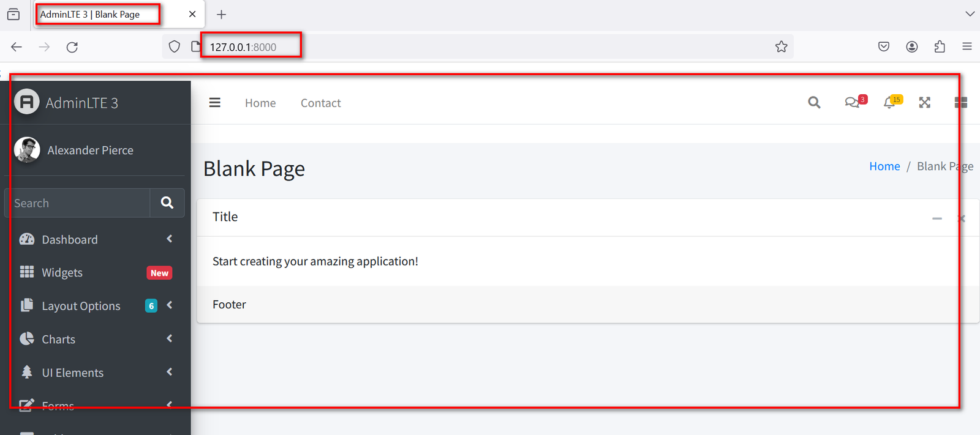Click the Layout Options copy icon
The width and height of the screenshot is (980, 435).
[x=27, y=305]
